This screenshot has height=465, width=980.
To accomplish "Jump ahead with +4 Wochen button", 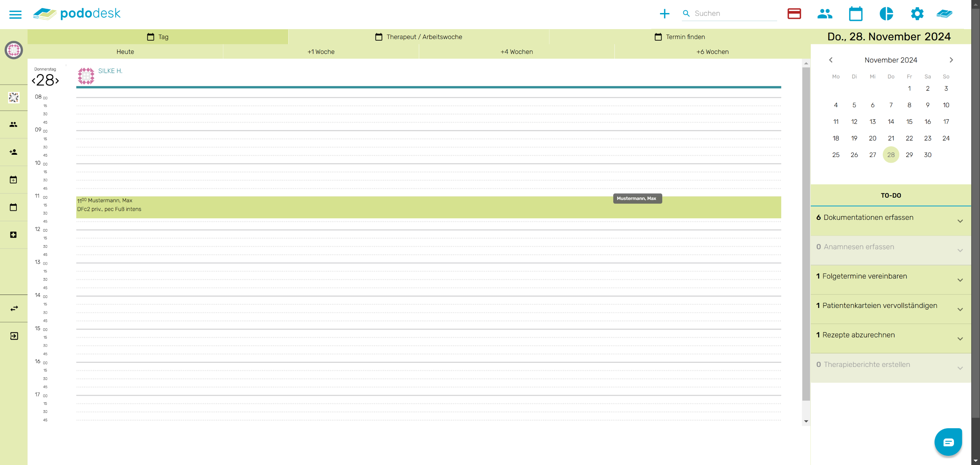I will tap(516, 52).
